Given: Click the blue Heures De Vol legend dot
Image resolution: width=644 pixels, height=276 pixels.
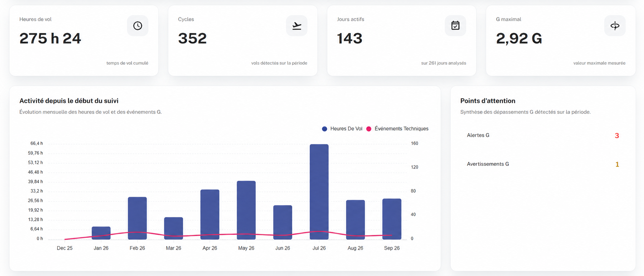Looking at the screenshot, I should 325,129.
